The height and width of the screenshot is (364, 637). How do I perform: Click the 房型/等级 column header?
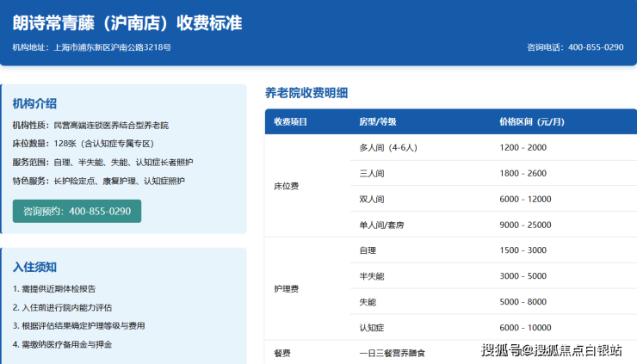pyautogui.click(x=377, y=122)
